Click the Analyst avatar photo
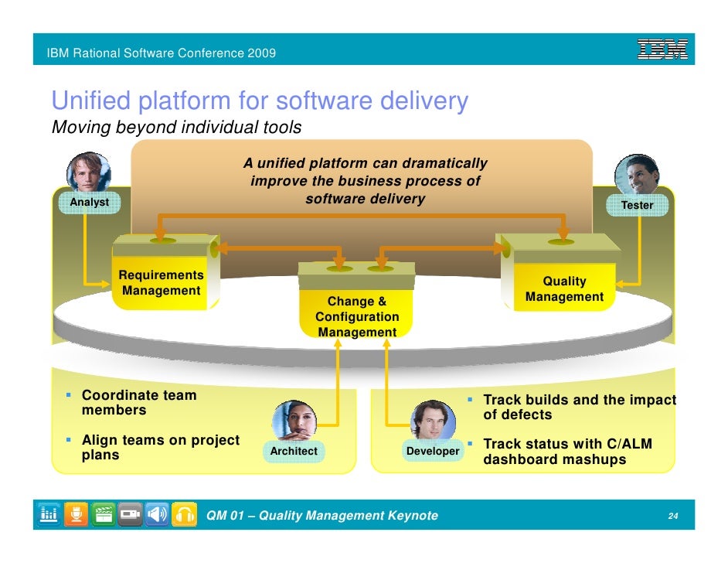Screen dimensions: 728x563 click(88, 172)
